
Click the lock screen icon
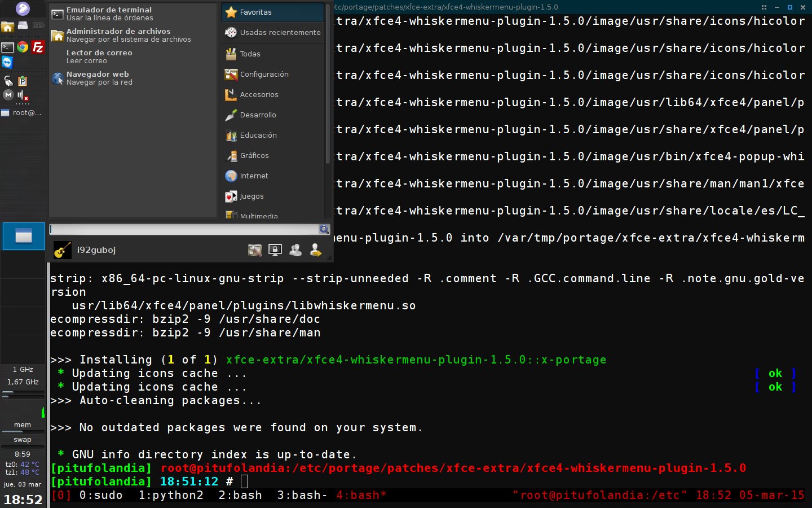(275, 250)
